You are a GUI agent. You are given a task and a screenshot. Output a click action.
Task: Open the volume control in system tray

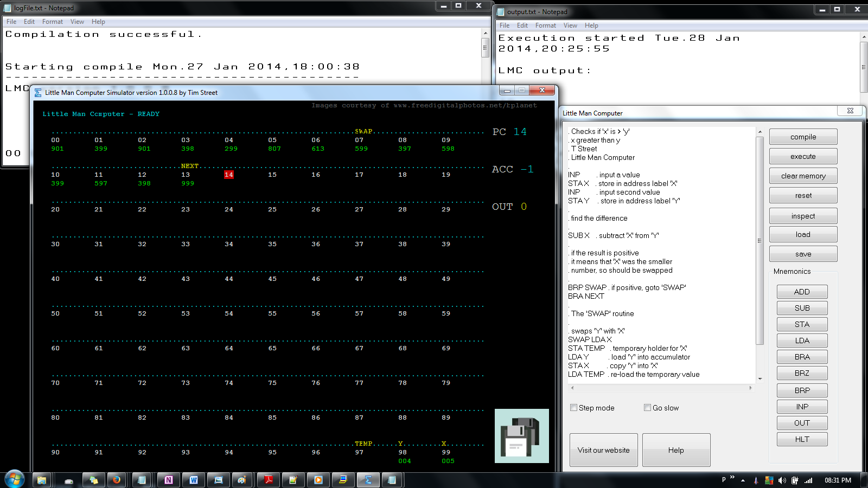click(782, 480)
